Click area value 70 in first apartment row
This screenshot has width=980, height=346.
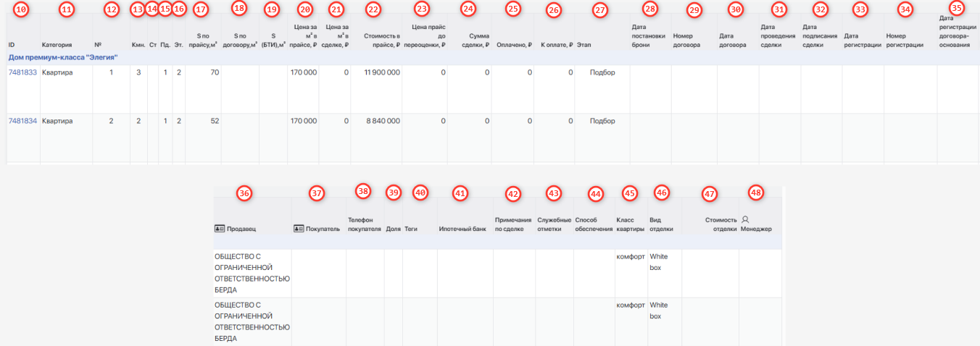tap(215, 72)
